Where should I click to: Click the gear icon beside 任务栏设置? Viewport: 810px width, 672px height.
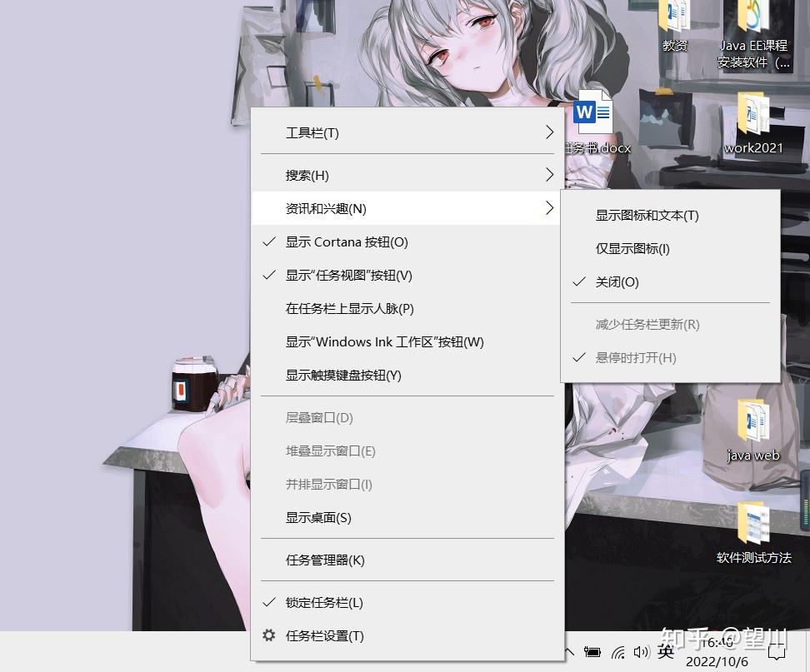[268, 635]
